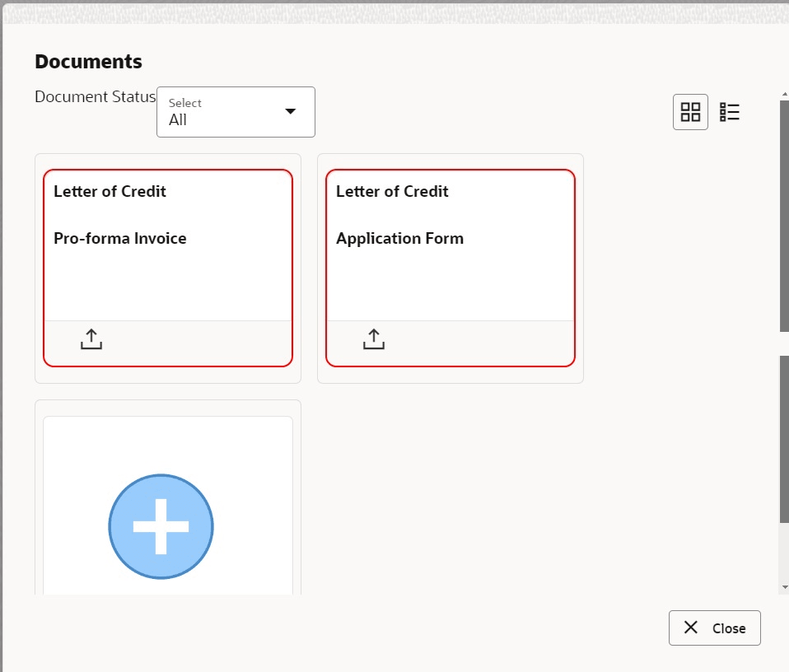The width and height of the screenshot is (789, 672).
Task: Select the Application Form document card
Action: coord(450,247)
